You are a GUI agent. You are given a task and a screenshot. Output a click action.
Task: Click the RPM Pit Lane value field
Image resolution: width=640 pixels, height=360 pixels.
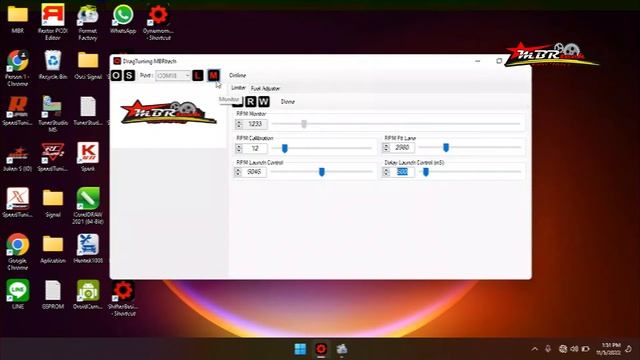pyautogui.click(x=402, y=147)
